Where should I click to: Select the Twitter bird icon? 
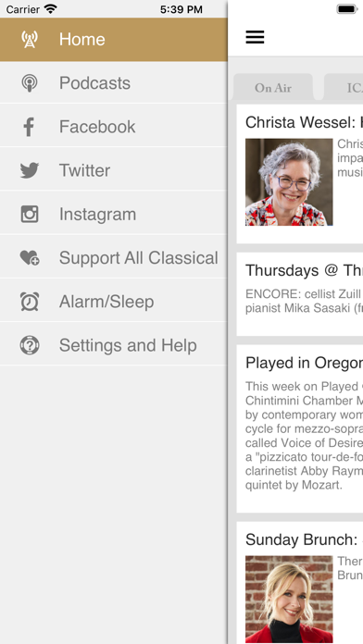tap(30, 170)
